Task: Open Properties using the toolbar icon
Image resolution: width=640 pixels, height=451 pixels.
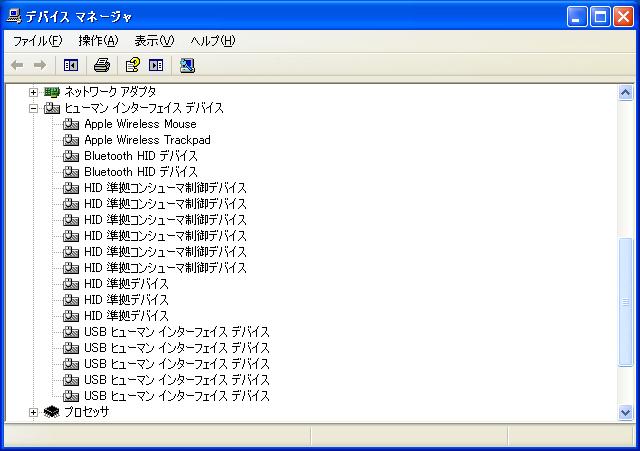Action: [x=131, y=65]
